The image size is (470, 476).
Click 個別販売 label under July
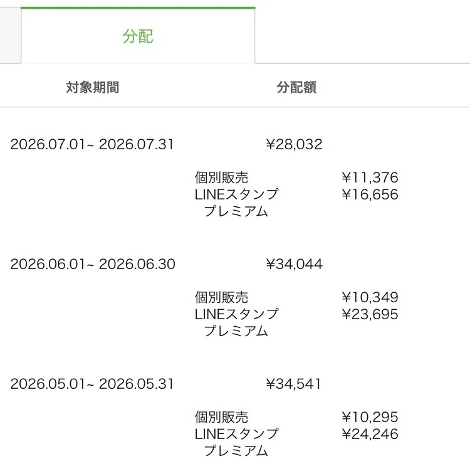tap(221, 177)
